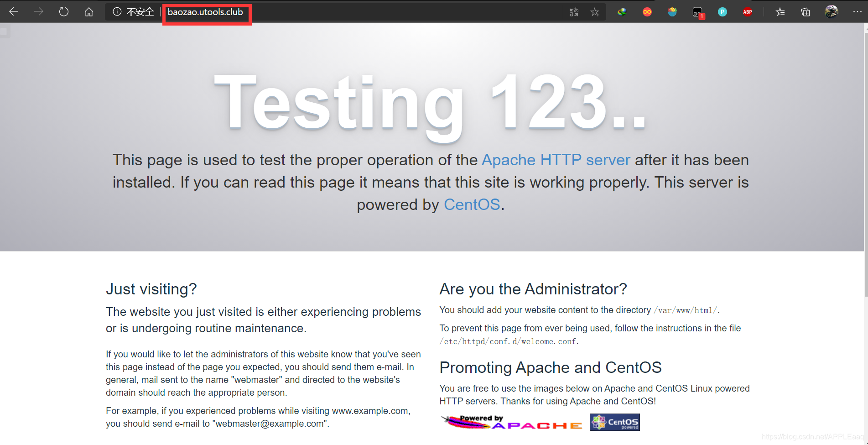The height and width of the screenshot is (445, 868).
Task: Follow the CentOS link
Action: tap(472, 204)
